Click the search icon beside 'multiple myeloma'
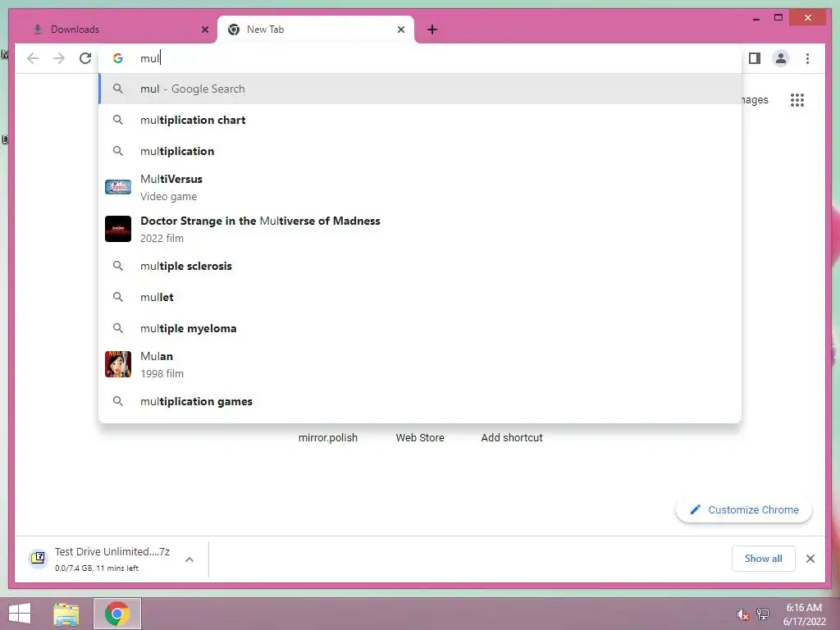The image size is (840, 630). (118, 328)
